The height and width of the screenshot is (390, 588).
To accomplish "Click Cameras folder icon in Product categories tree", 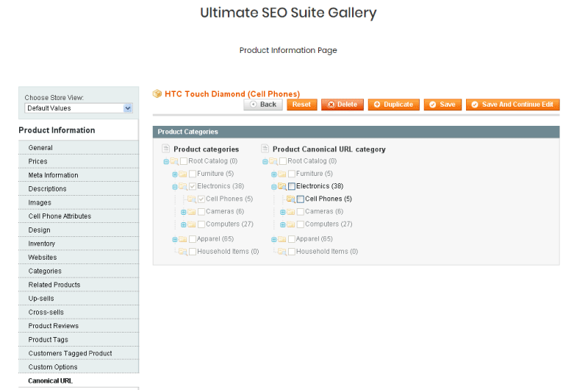I will [191, 212].
